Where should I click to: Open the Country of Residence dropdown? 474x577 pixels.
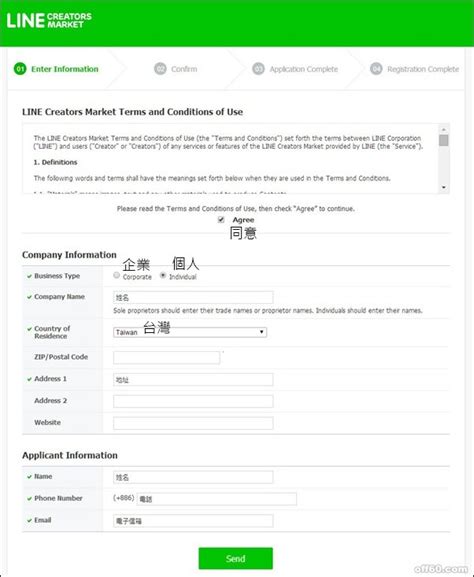point(190,332)
